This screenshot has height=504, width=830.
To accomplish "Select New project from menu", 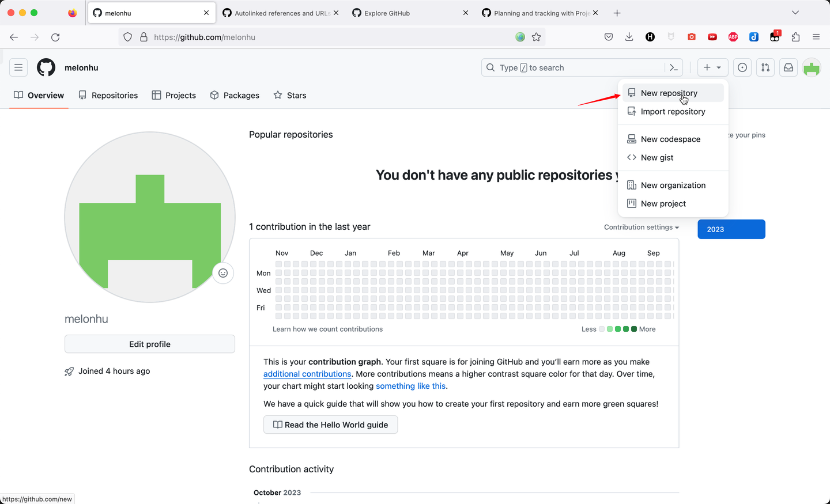I will pos(673,203).
